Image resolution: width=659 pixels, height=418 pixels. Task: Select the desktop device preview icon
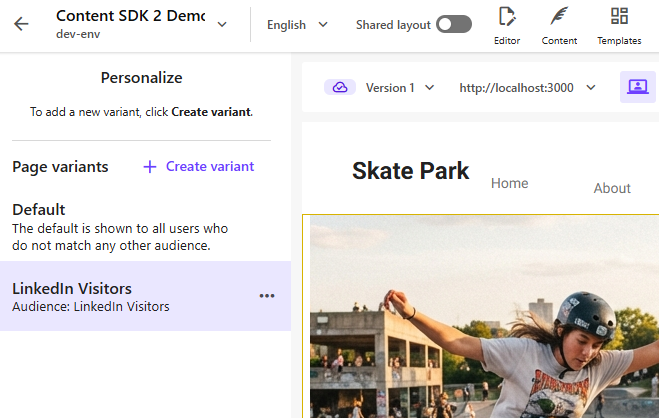click(638, 87)
